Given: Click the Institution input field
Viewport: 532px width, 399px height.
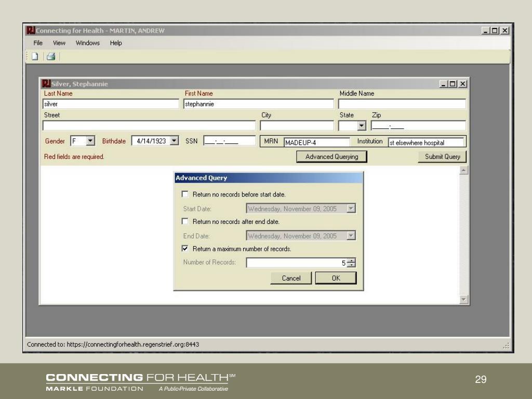Looking at the screenshot, I should [x=426, y=142].
